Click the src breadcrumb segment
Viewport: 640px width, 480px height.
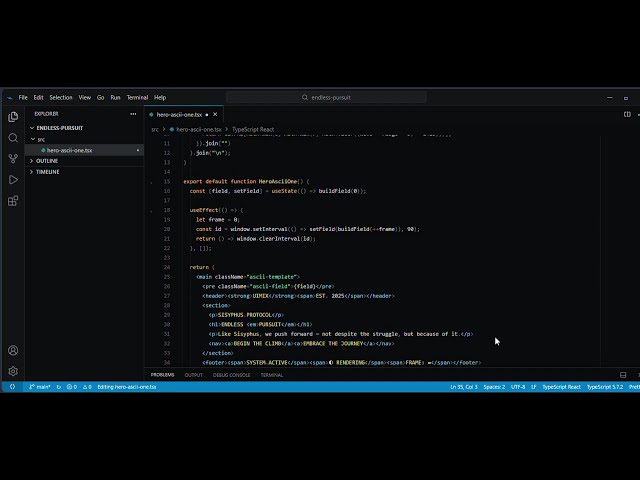pyautogui.click(x=155, y=129)
